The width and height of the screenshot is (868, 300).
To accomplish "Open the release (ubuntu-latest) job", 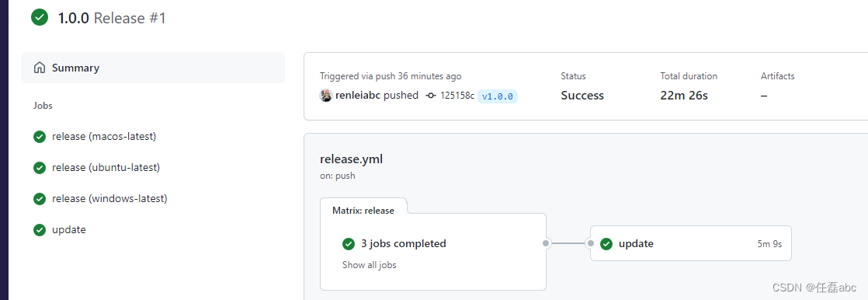I will pyautogui.click(x=106, y=167).
